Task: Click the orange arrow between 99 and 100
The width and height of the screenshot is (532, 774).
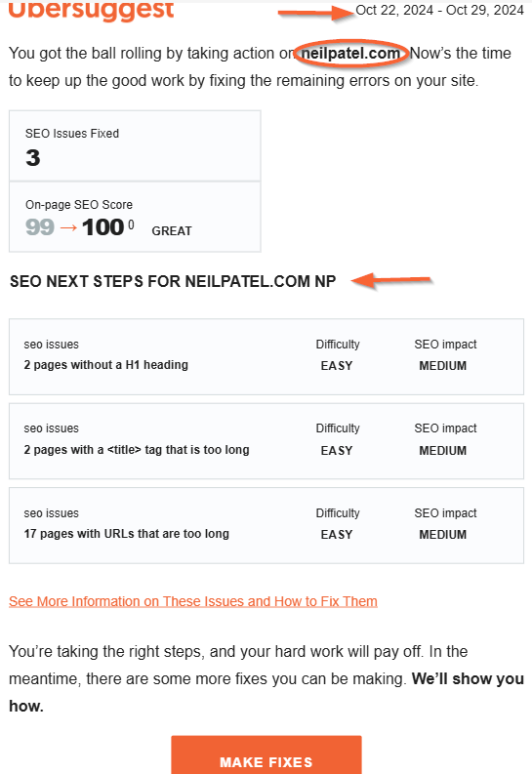Action: tap(68, 227)
